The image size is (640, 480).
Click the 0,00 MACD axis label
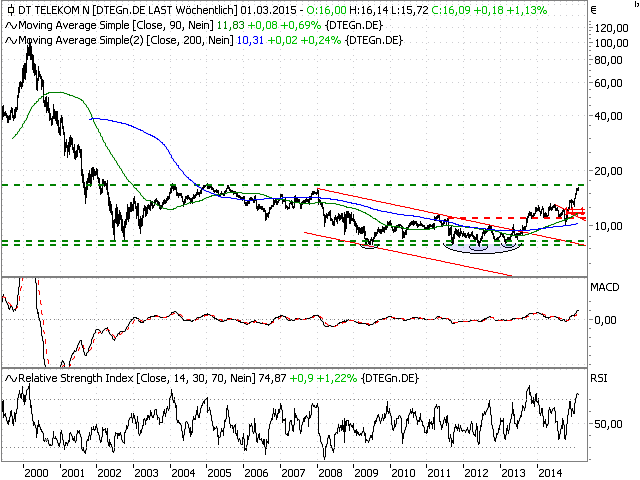pyautogui.click(x=605, y=320)
